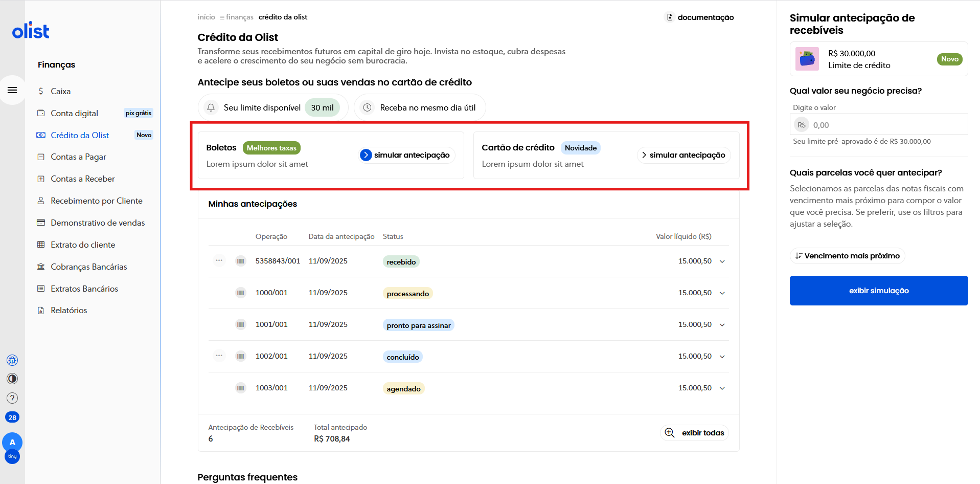The image size is (980, 484).
Task: Open the three-dot menu for operation 5358843/001
Action: click(219, 261)
